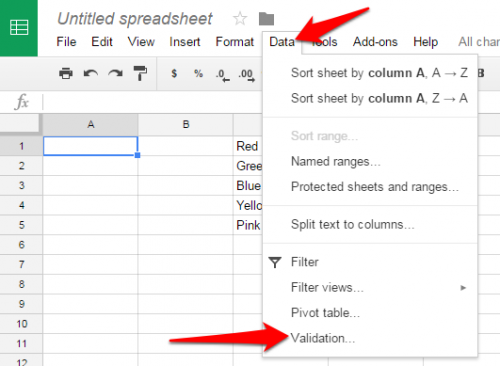Choose Sort sheet by column A, A to Z

coord(370,73)
